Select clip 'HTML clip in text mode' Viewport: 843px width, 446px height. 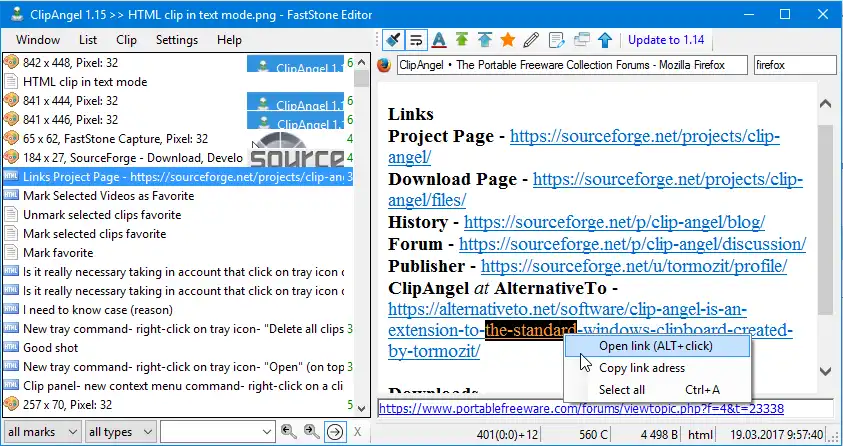click(x=178, y=82)
